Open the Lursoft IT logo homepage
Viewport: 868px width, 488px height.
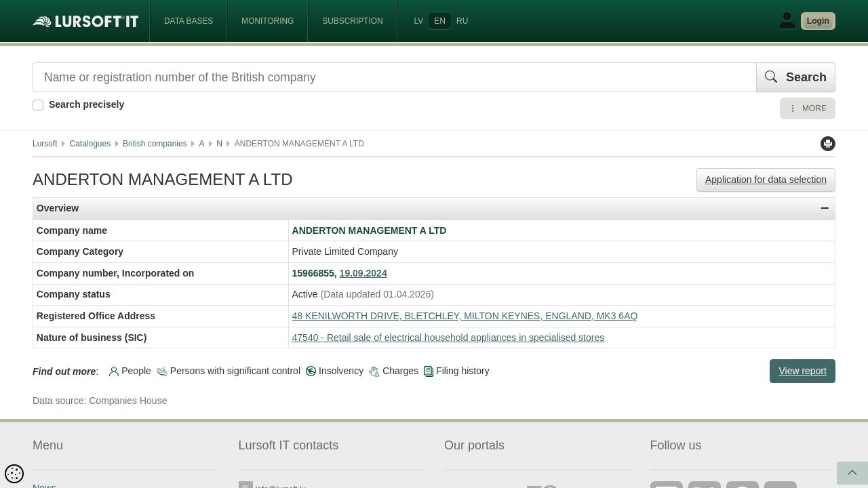[85, 21]
